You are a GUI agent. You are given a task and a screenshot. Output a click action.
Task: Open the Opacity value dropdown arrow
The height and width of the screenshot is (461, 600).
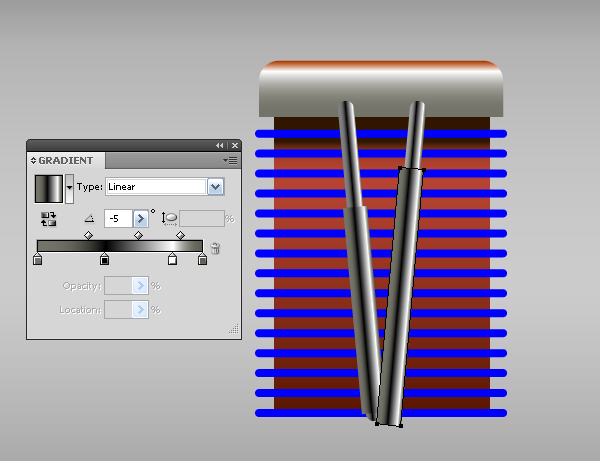coord(140,286)
